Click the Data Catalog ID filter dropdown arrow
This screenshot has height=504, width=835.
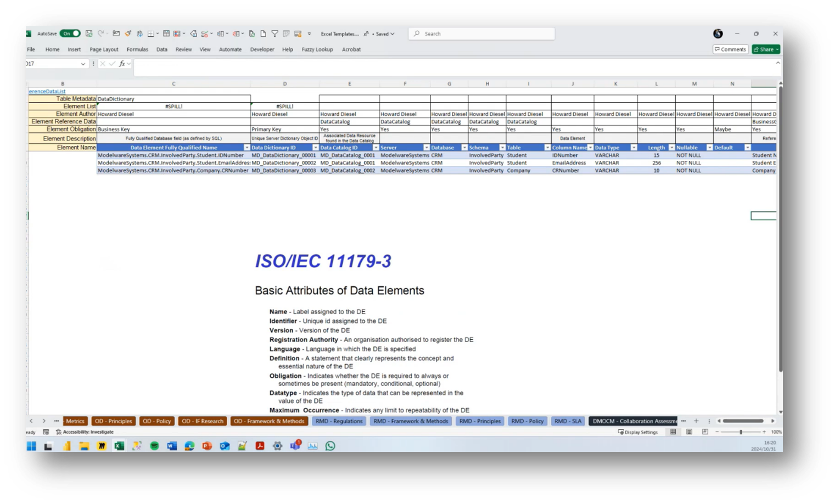pyautogui.click(x=376, y=148)
